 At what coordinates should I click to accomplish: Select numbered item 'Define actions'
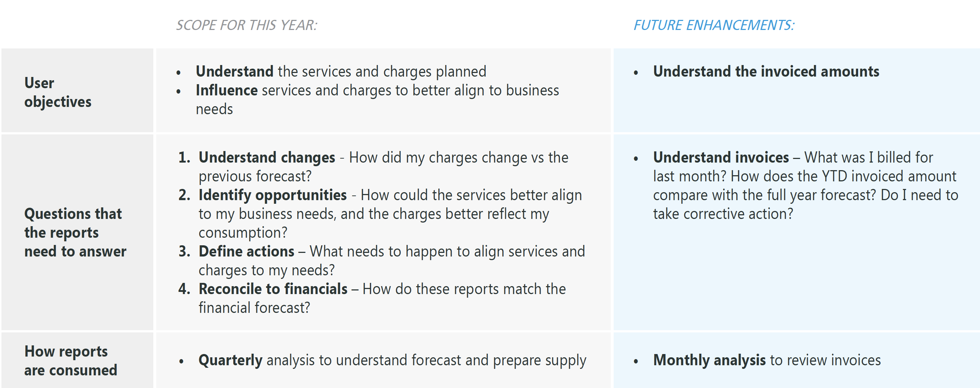point(246,251)
